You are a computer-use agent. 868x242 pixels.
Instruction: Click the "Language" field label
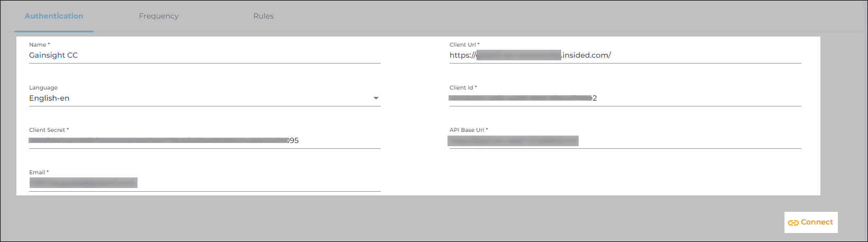pyautogui.click(x=43, y=88)
